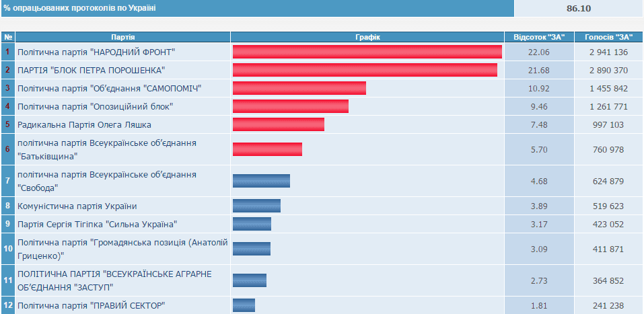The image size is (644, 314).
Task: Click the blue bar for ЗАСТУП
Action: pyautogui.click(x=250, y=280)
